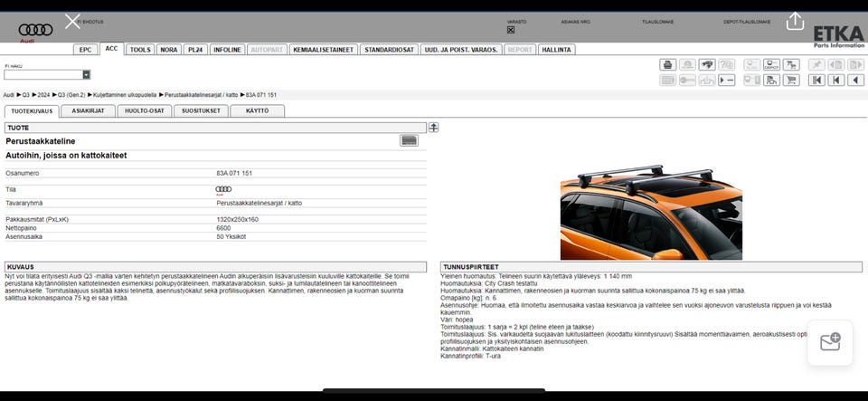
Task: Switch to the EPC tab
Action: 85,49
